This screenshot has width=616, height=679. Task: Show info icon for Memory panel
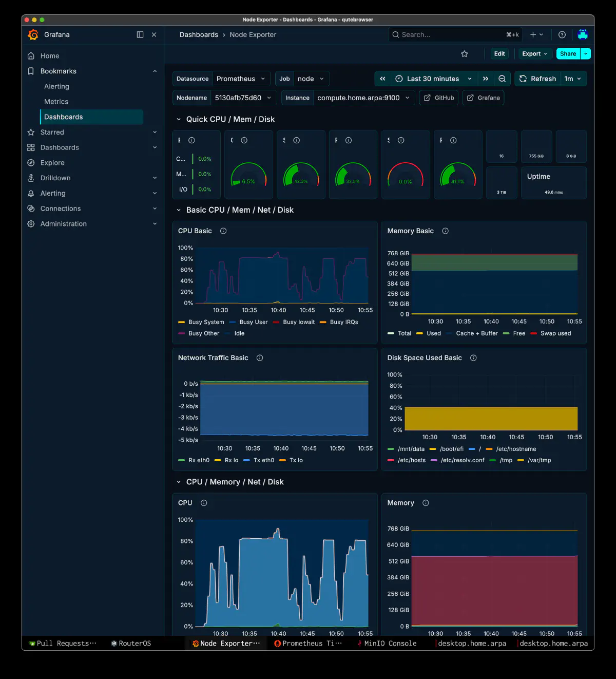coord(426,503)
